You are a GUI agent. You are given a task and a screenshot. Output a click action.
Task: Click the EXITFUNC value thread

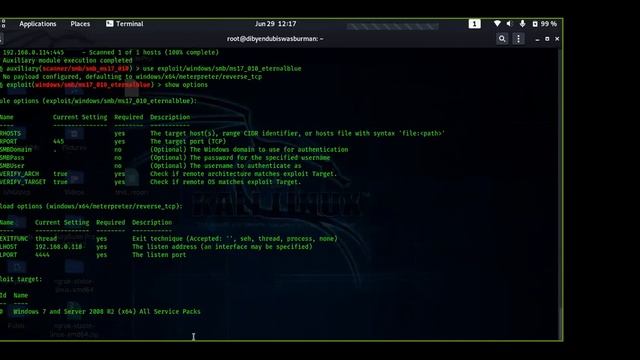(x=46, y=239)
